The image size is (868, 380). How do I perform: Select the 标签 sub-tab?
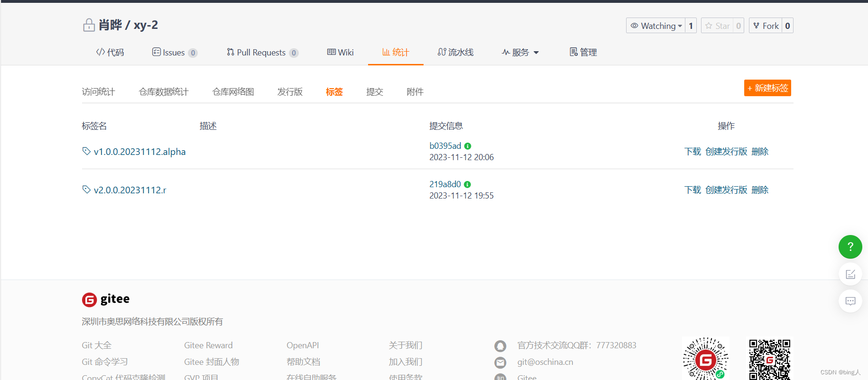point(334,91)
